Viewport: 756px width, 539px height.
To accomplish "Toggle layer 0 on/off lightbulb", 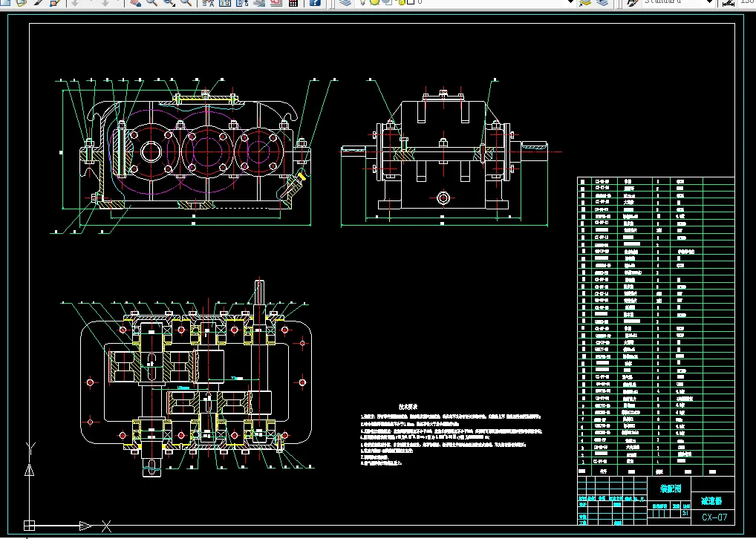I will (364, 2).
